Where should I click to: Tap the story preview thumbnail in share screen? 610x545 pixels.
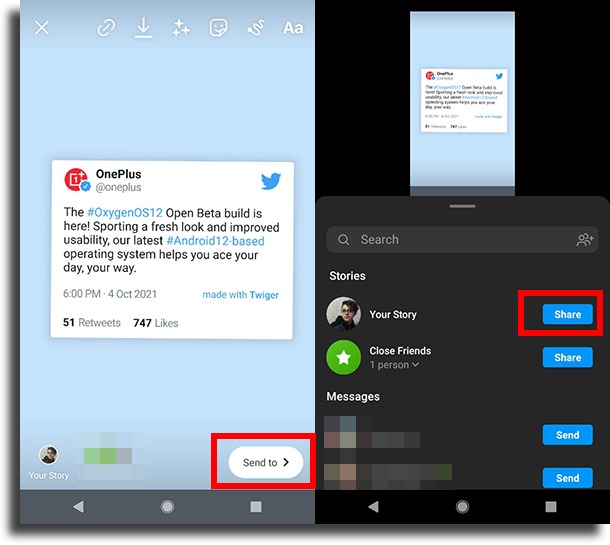(462, 103)
